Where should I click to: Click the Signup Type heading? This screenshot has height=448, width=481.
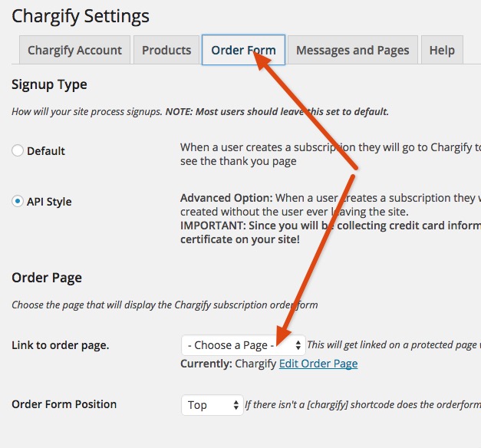[49, 84]
